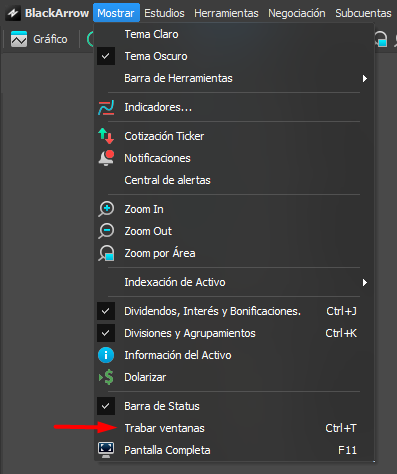Click the Pantalla Completa screen icon

coord(106,450)
